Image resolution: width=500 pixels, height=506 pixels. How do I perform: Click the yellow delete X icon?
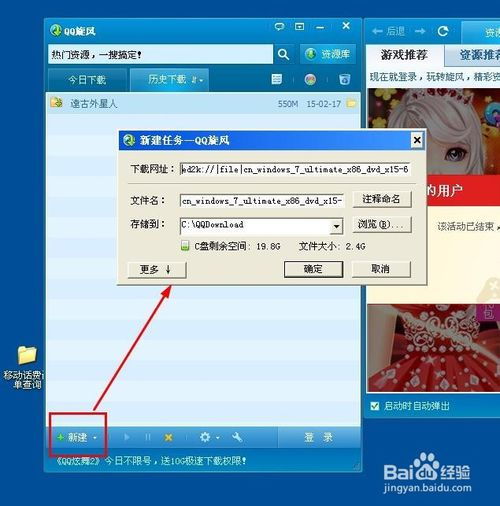(x=169, y=437)
